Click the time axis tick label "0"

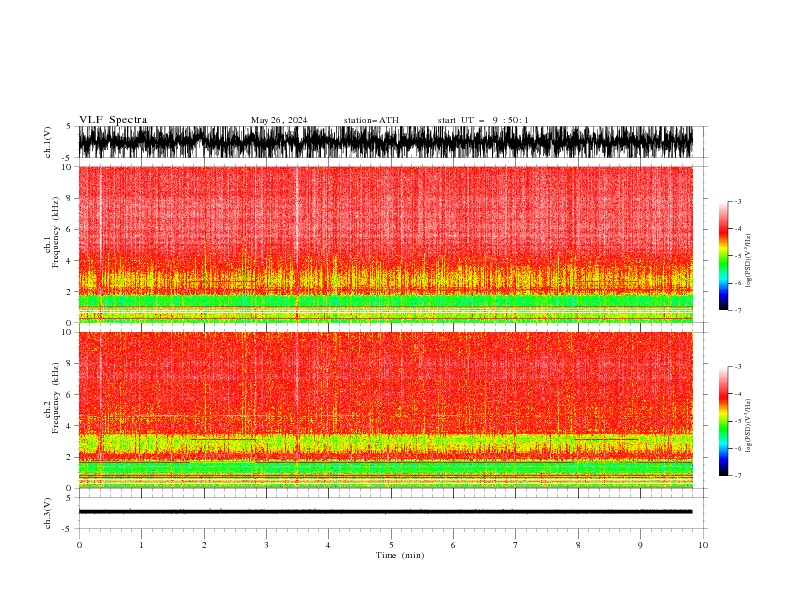point(79,545)
